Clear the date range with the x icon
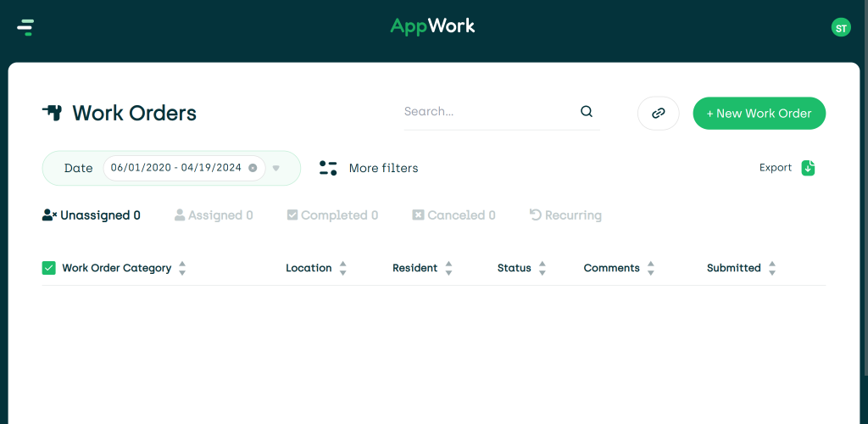 click(253, 168)
